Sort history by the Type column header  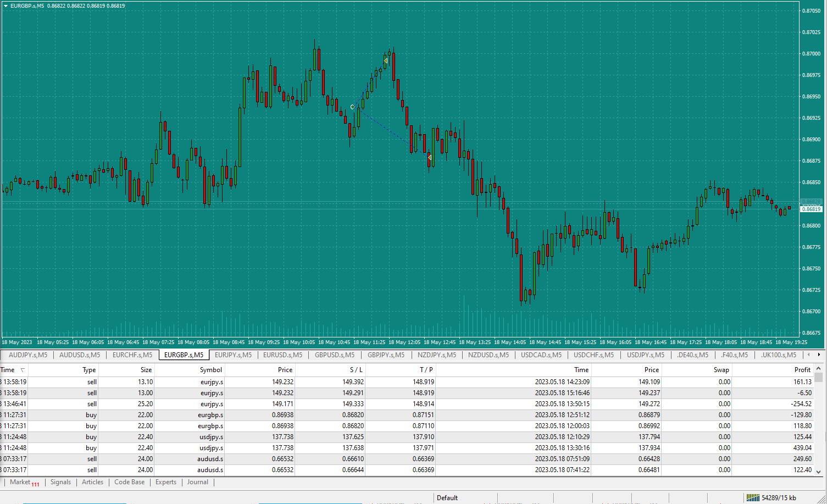63,370
